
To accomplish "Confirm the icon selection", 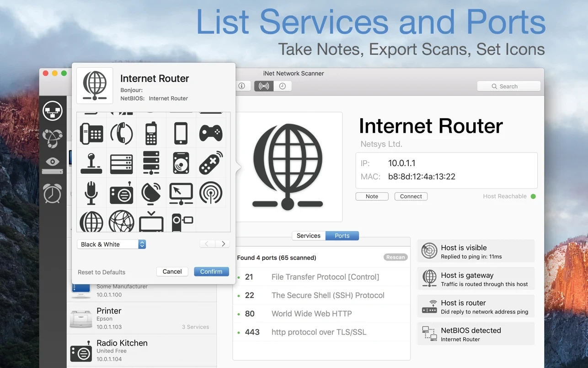I will [x=211, y=271].
